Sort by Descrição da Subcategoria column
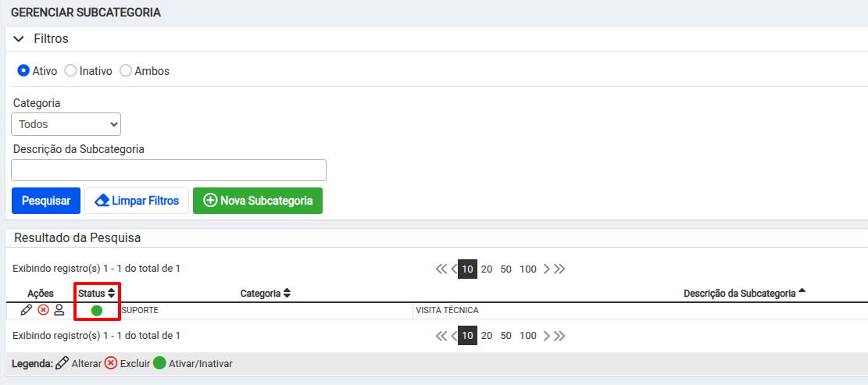 pyautogui.click(x=745, y=293)
